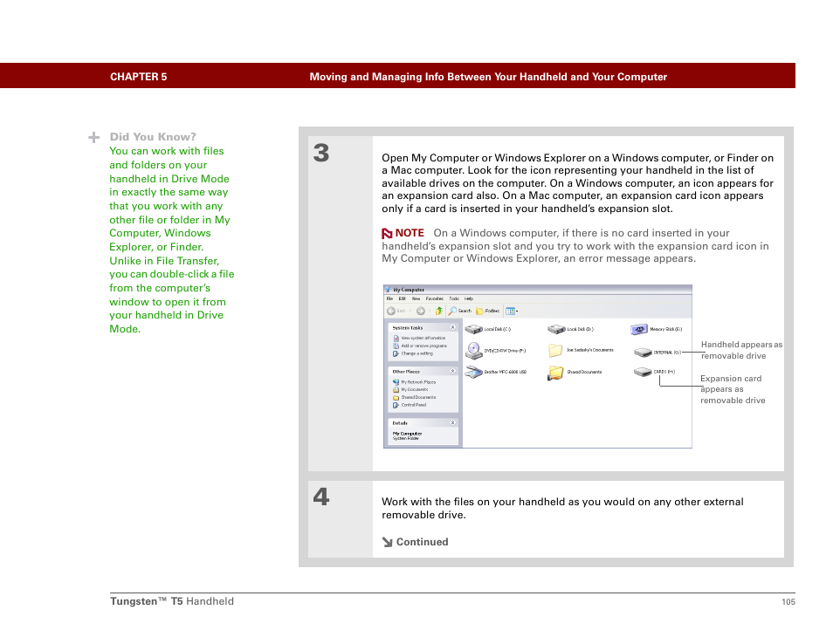Open the Local Disk (C:) drive icon
The image size is (833, 644).
pyautogui.click(x=473, y=330)
